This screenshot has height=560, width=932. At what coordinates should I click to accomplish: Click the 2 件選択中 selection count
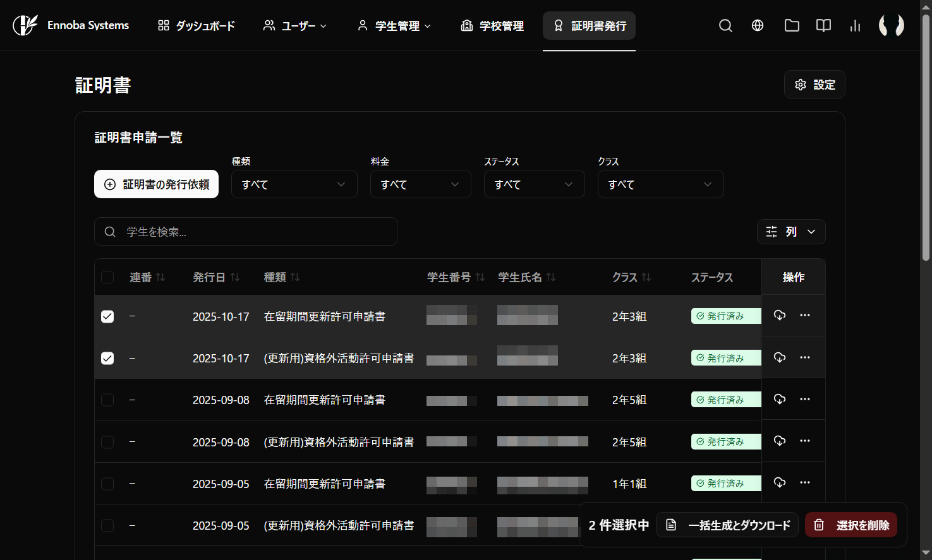(619, 525)
